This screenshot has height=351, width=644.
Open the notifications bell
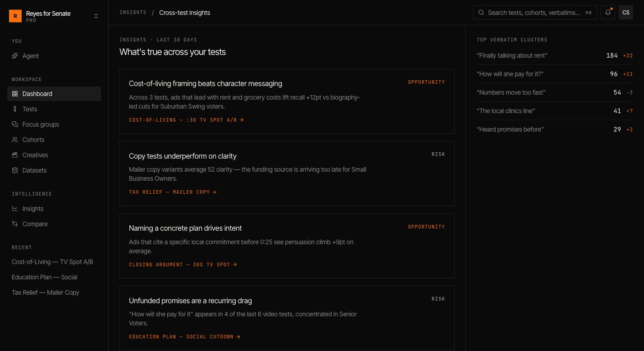pyautogui.click(x=608, y=13)
